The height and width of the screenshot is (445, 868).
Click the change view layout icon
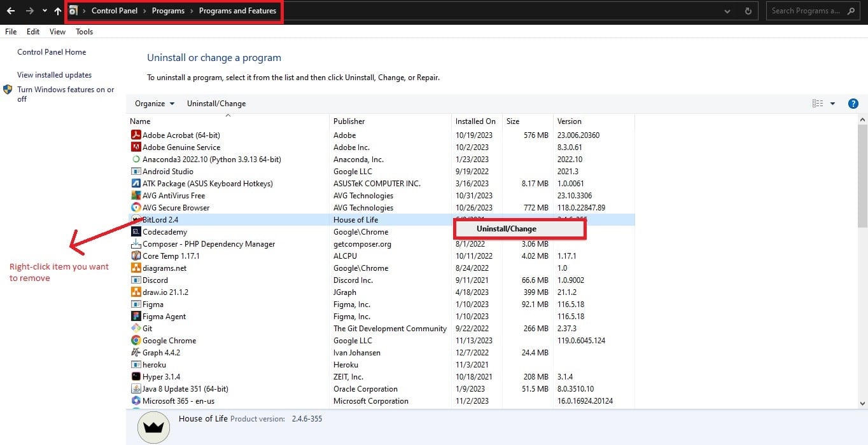tap(818, 104)
